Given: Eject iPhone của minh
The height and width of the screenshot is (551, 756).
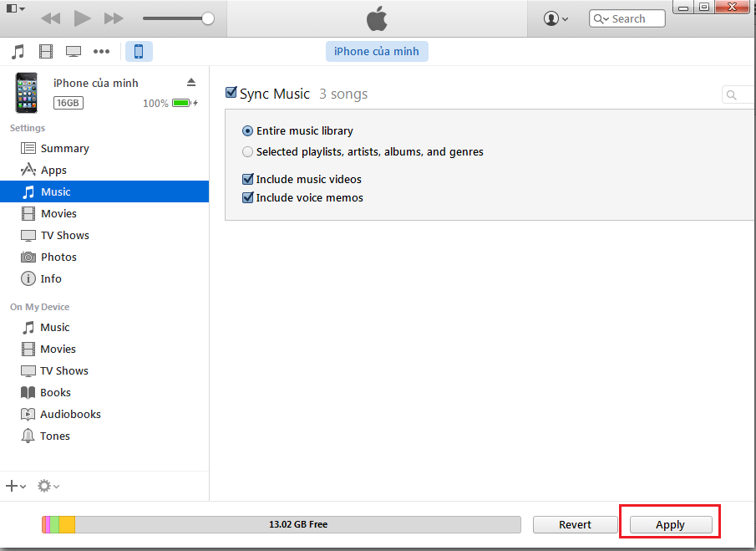Looking at the screenshot, I should (190, 82).
